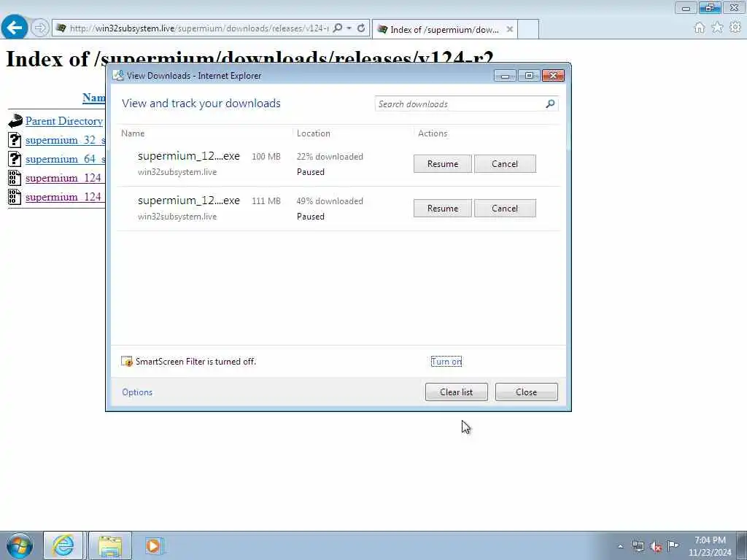Open the first supermium_124 link

click(65, 178)
